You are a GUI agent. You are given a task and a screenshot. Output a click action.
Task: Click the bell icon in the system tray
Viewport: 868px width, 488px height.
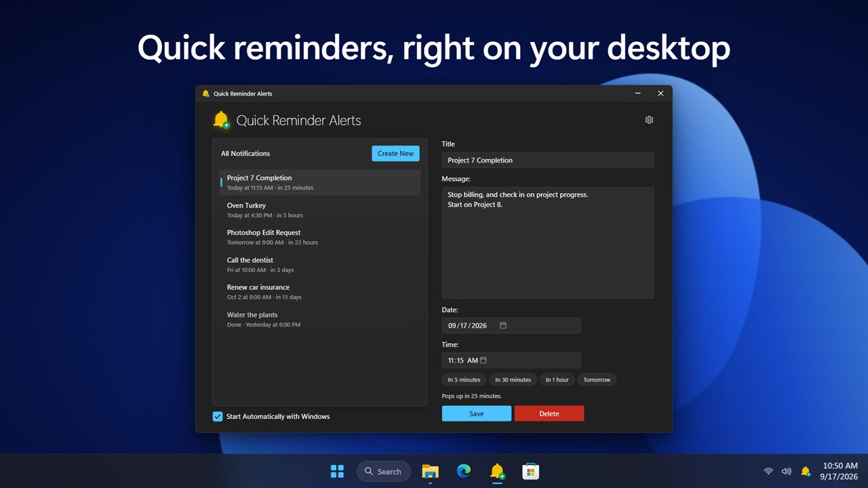coord(806,471)
